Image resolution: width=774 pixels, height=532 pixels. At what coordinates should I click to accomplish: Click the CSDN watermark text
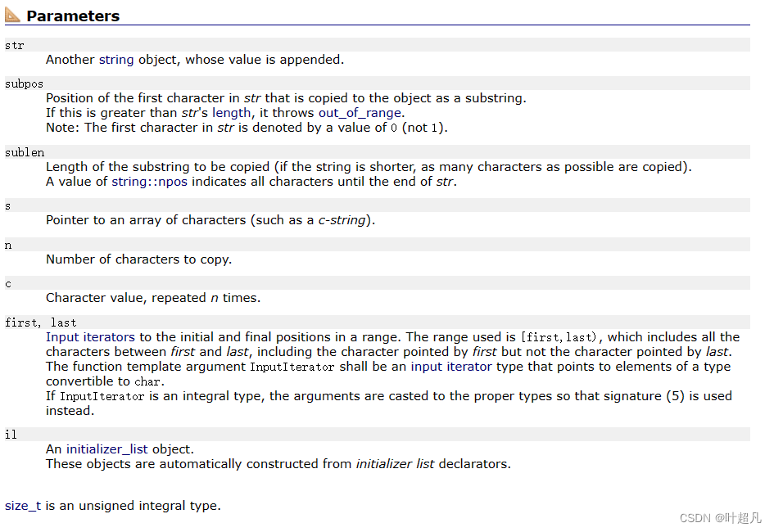[721, 517]
